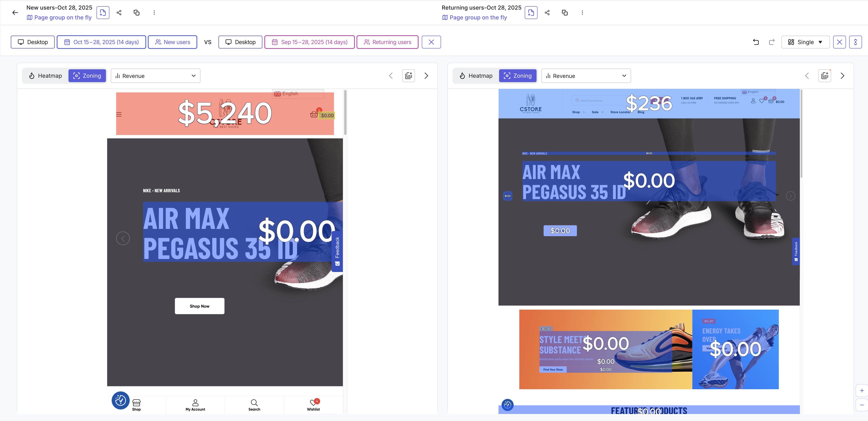Click the left carousel previous arrow
The width and height of the screenshot is (868, 421).
click(x=123, y=239)
